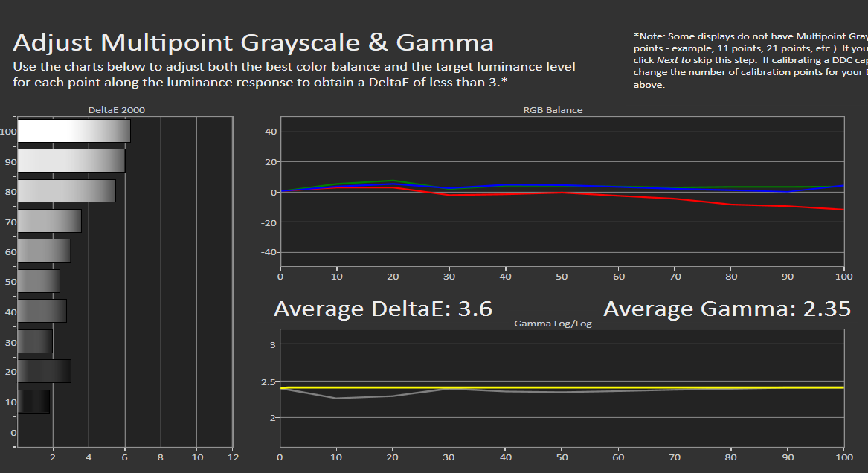868x473 pixels.
Task: Click the 70% gray bar
Action: [x=49, y=221]
